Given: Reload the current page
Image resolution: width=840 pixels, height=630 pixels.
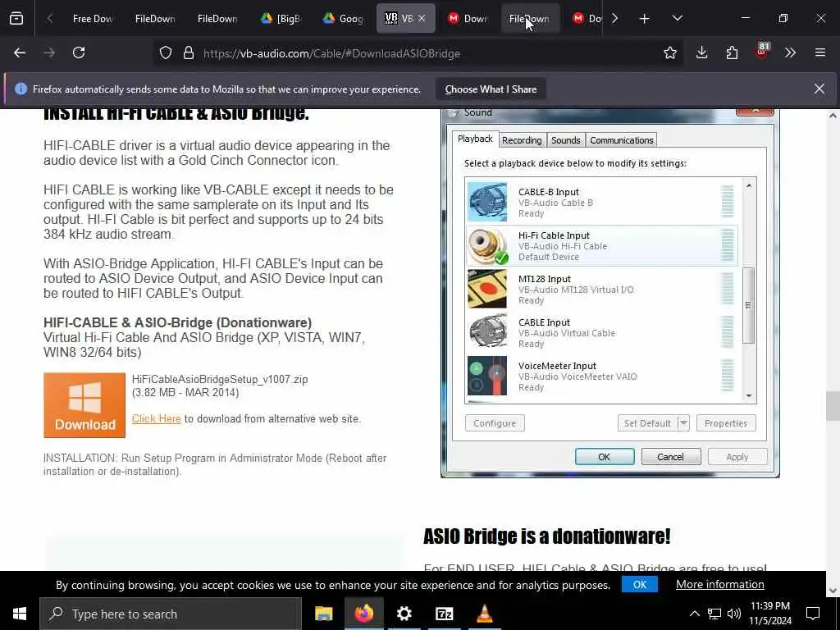Looking at the screenshot, I should coord(79,52).
